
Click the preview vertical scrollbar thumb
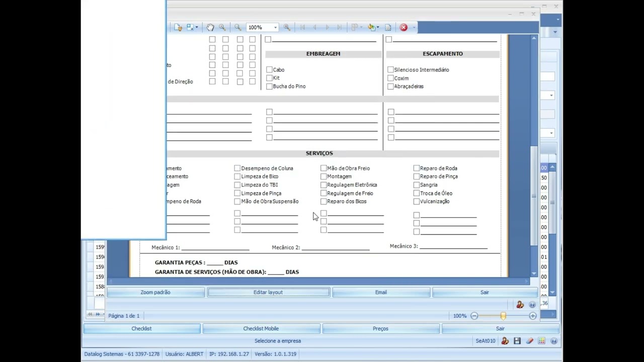click(534, 196)
